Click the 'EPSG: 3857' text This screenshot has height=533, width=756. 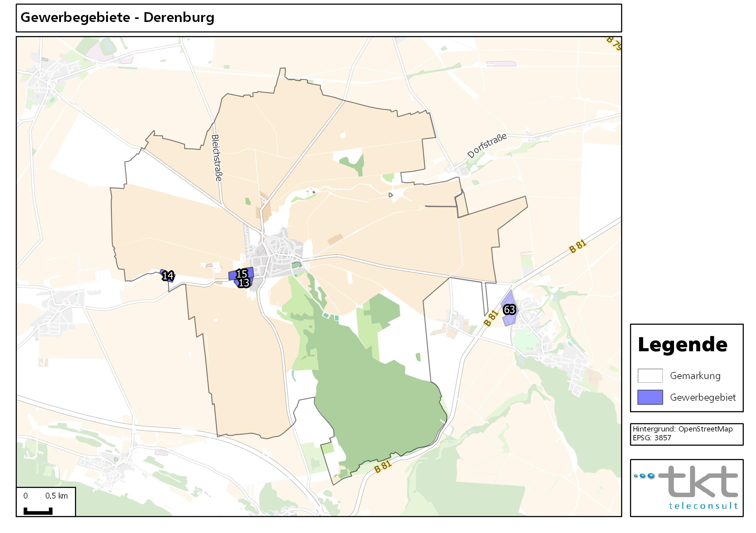(652, 438)
